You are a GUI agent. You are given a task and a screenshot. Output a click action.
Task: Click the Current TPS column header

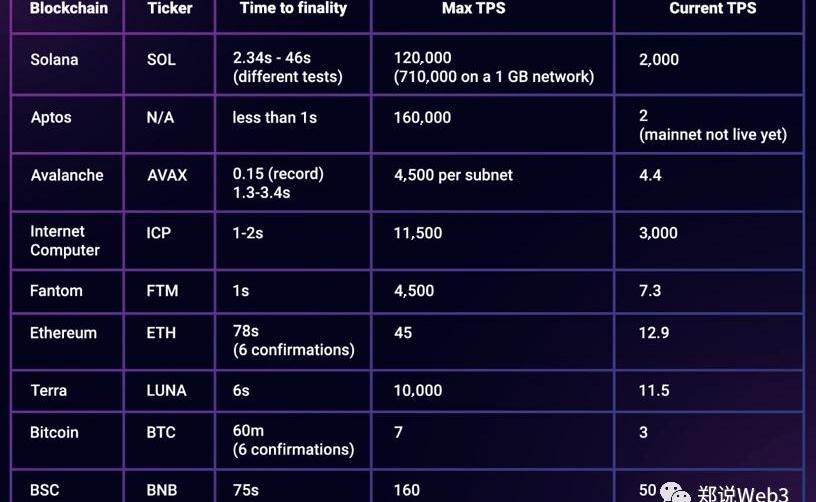[x=713, y=9]
